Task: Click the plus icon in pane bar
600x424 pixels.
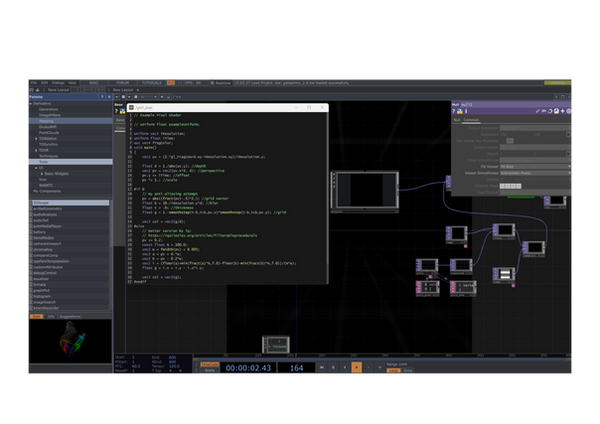Action: 155,97
